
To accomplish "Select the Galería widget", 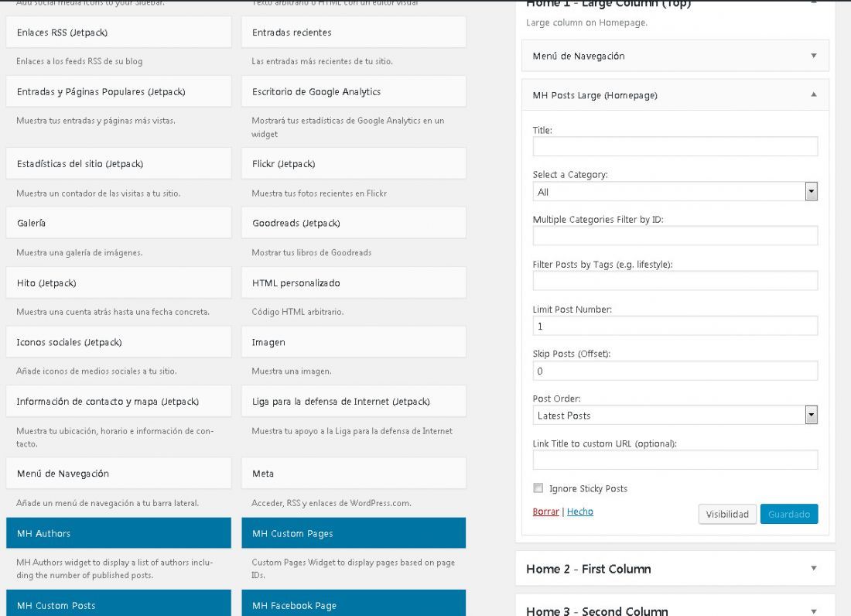I will (118, 223).
